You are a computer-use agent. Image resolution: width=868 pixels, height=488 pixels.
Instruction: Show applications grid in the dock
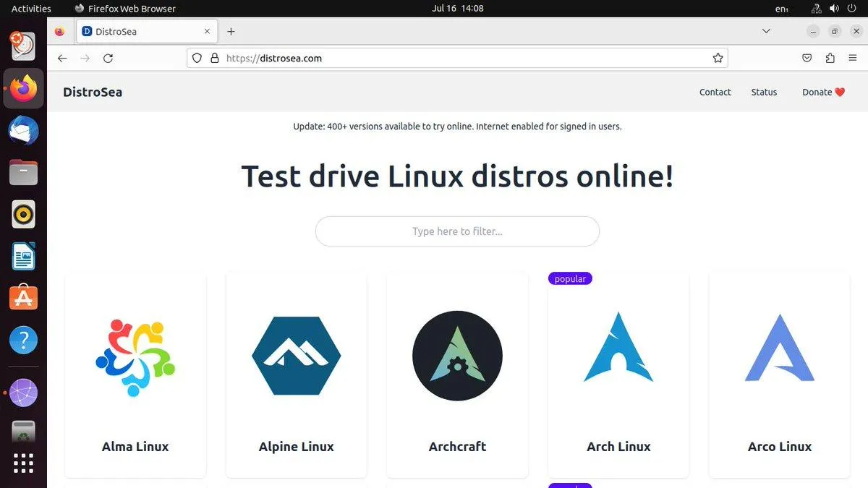click(23, 463)
